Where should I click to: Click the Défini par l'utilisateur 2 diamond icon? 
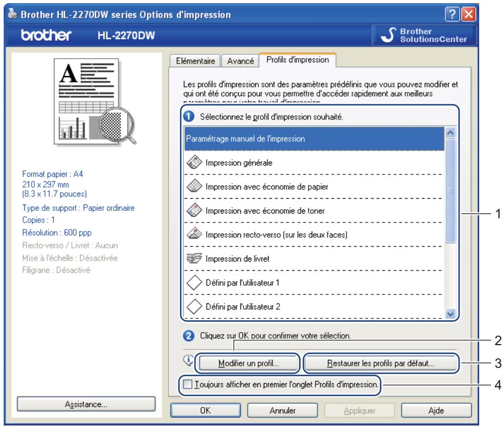(x=194, y=307)
